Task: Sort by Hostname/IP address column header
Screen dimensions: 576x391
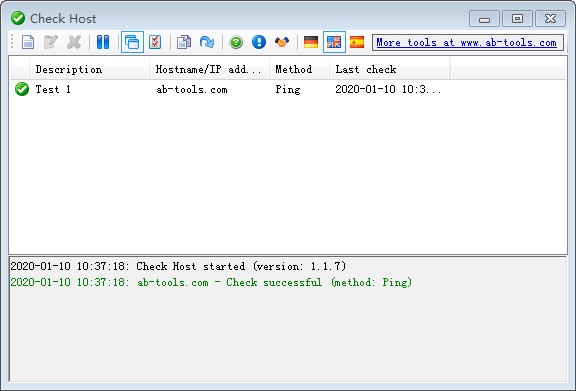Action: tap(209, 69)
